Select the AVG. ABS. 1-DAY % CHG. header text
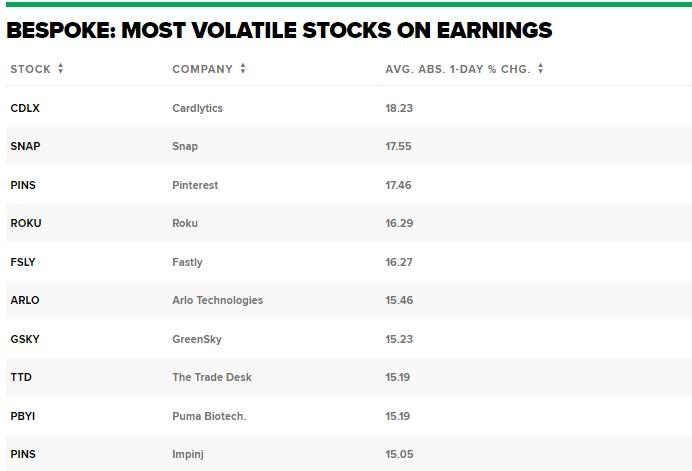This screenshot has height=471, width=692. click(457, 69)
